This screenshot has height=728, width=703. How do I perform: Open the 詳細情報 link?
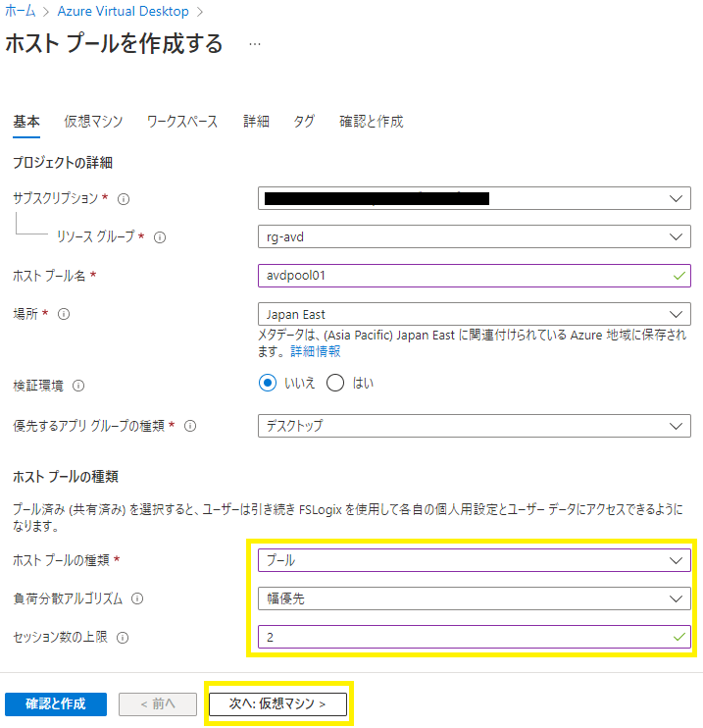[316, 351]
